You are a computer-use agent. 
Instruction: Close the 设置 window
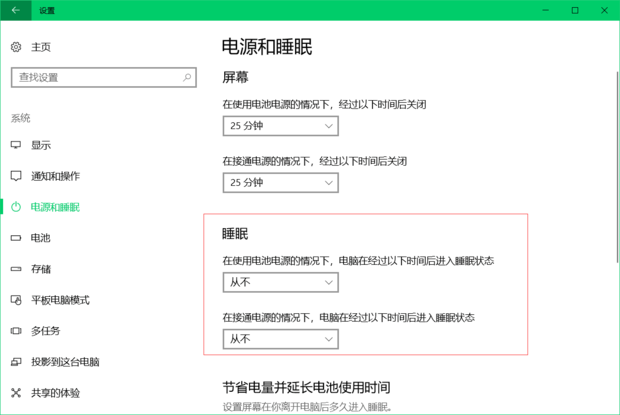603,10
